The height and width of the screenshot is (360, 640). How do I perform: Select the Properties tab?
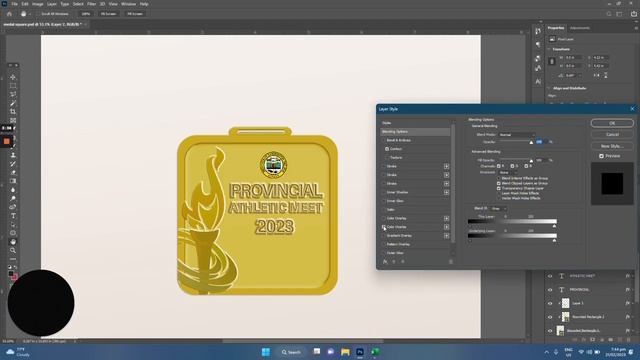click(556, 28)
